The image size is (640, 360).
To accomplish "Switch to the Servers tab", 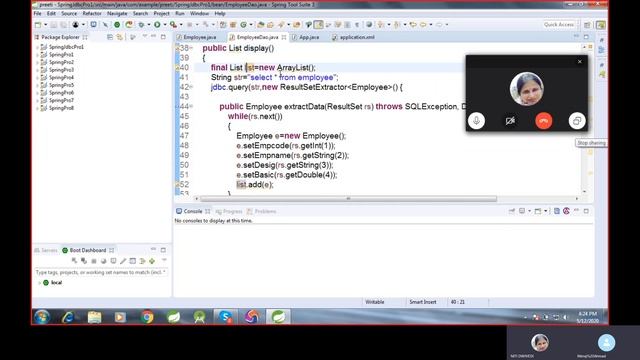I will coord(46,250).
